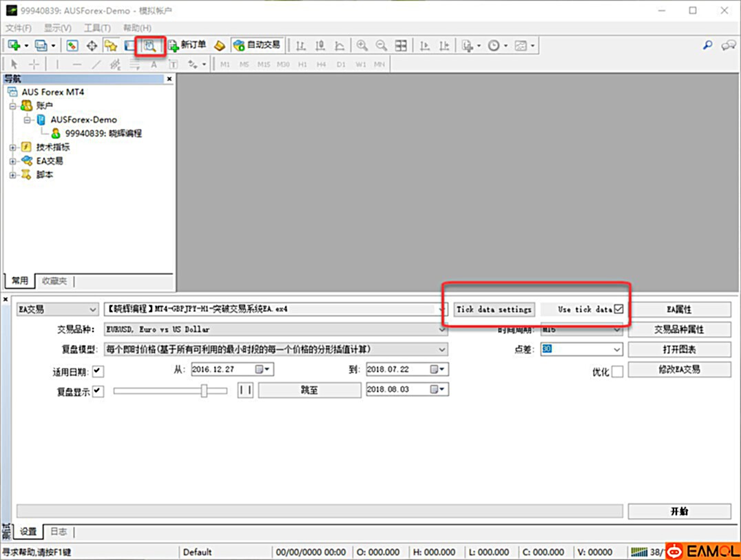Uncheck the Use tick data checkbox

pos(618,309)
